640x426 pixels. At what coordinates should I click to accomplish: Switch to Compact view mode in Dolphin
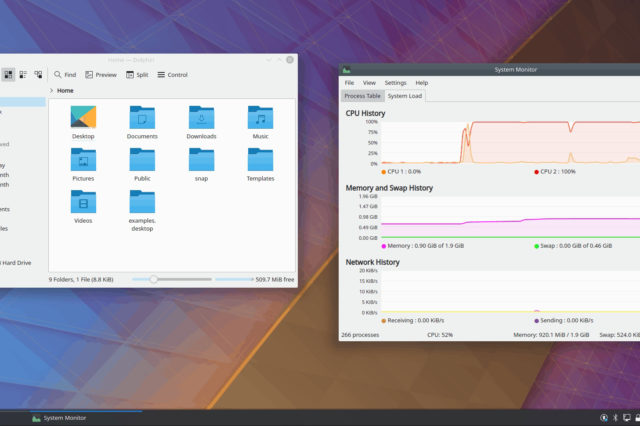(23, 74)
